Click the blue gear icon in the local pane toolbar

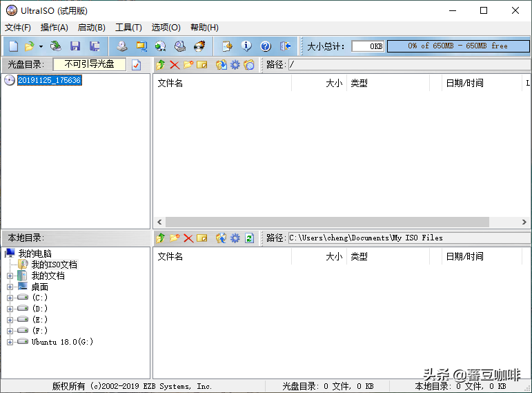[235, 238]
